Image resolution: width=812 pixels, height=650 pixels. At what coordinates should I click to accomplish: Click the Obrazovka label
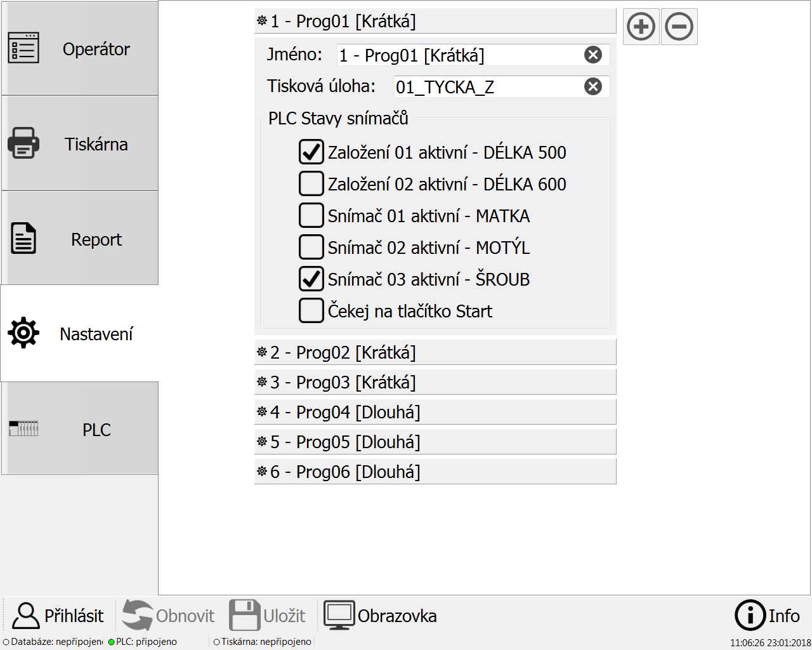[397, 616]
